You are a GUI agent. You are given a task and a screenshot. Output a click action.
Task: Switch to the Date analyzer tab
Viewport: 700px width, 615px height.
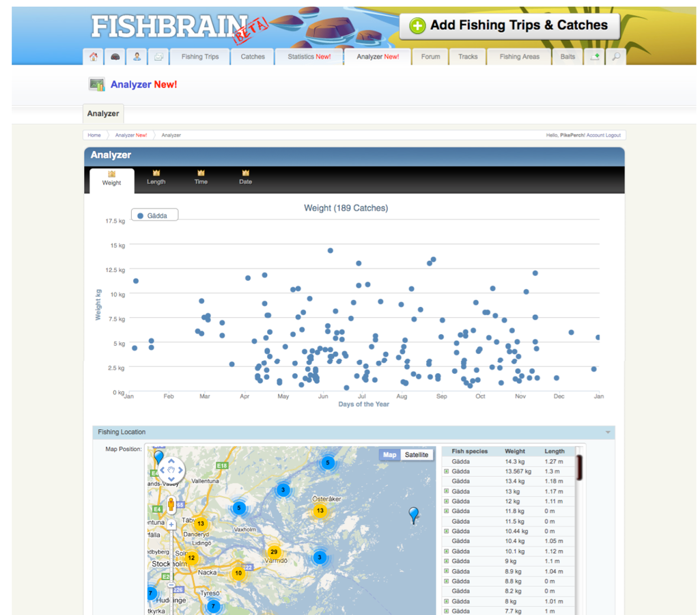coord(246,178)
